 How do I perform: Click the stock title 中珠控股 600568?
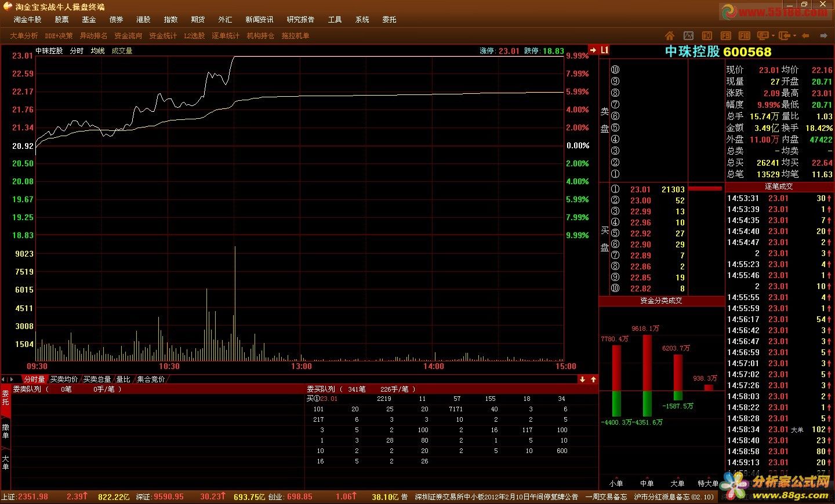(x=718, y=52)
